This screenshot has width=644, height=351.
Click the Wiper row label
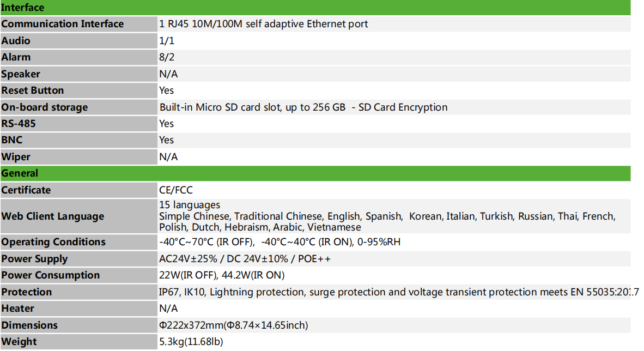16,157
